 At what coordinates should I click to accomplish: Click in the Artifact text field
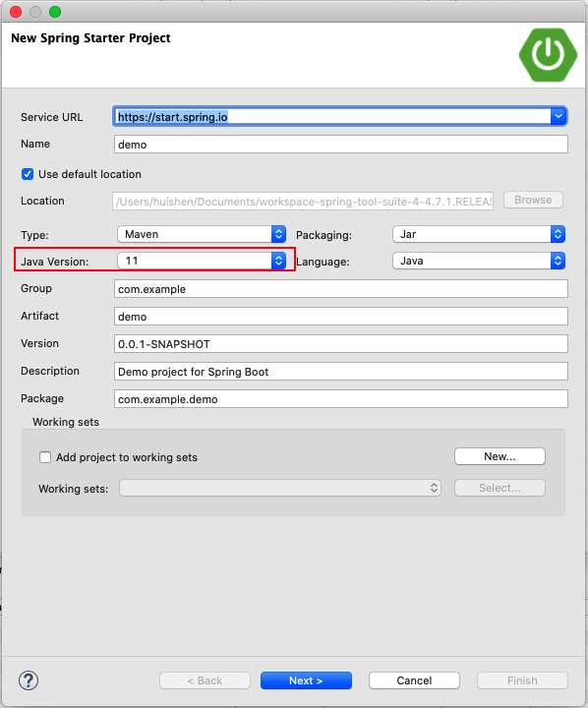coord(341,317)
